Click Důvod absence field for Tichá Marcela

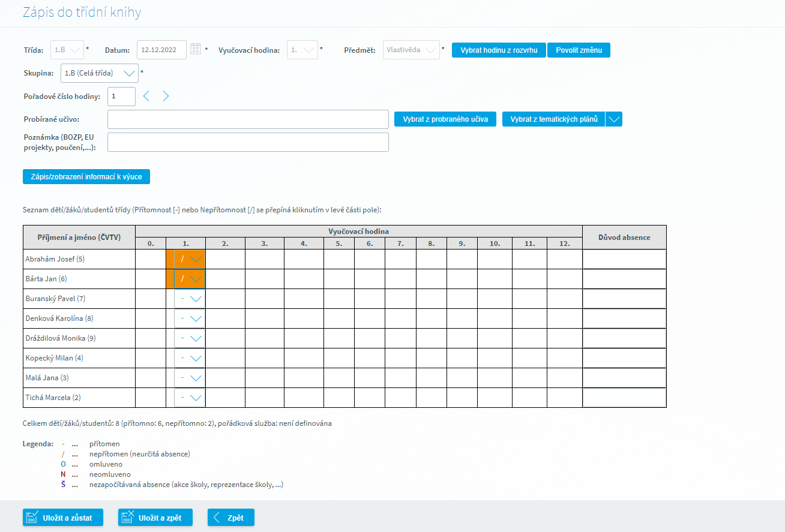pyautogui.click(x=624, y=398)
